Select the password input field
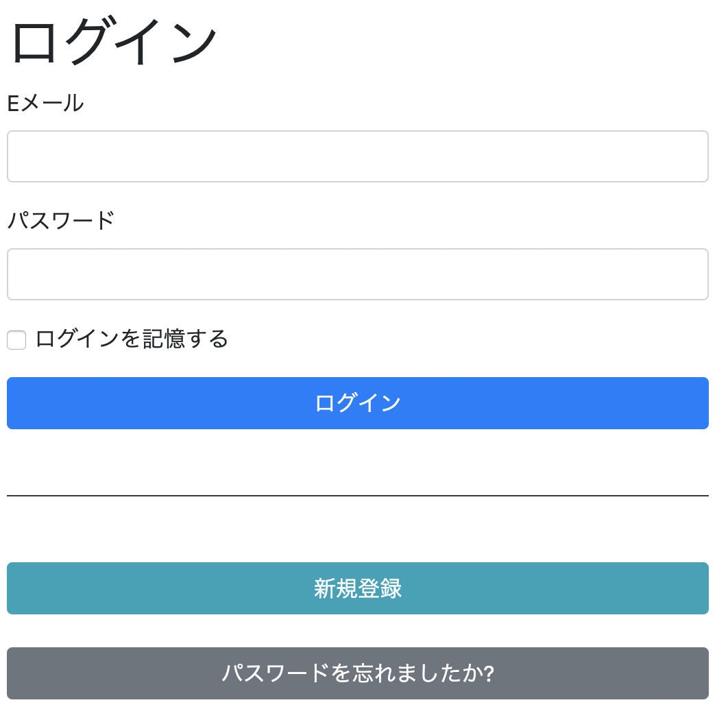 357,274
